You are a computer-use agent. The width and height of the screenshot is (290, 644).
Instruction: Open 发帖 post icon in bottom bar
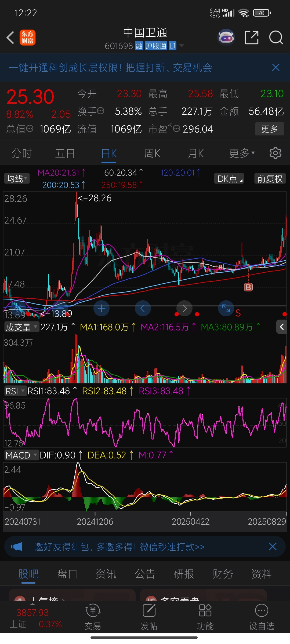149,617
